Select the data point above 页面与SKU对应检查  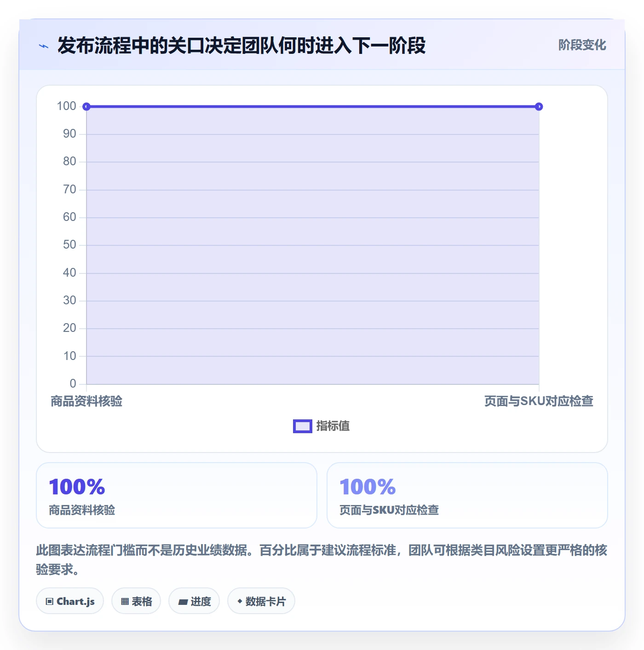click(539, 107)
